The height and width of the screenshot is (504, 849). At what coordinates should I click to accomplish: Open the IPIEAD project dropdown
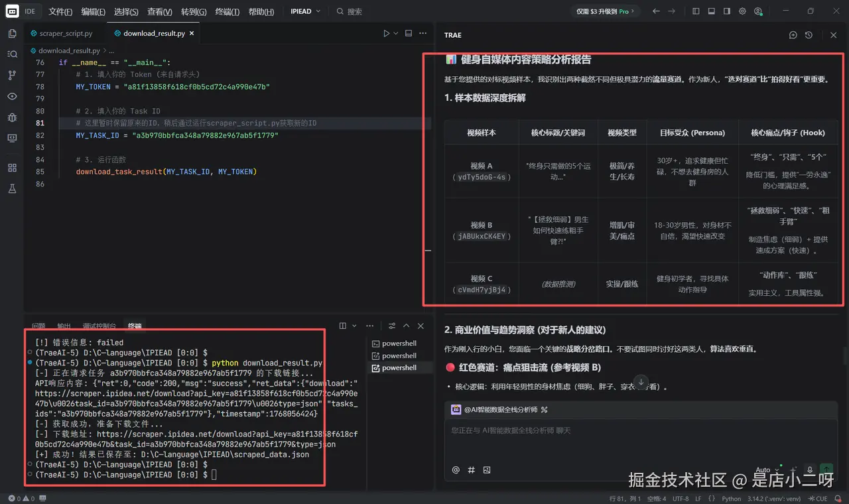(x=305, y=11)
